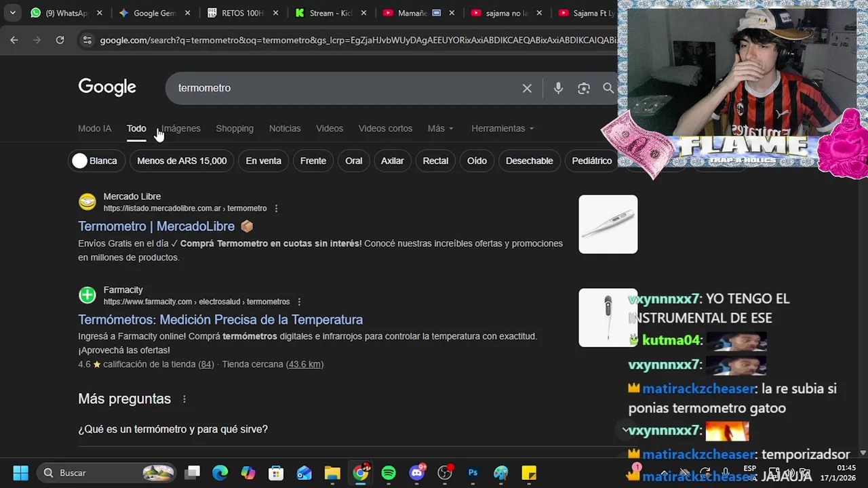The height and width of the screenshot is (488, 868).
Task: Open three-dot options for Farmacity result
Action: 299,302
